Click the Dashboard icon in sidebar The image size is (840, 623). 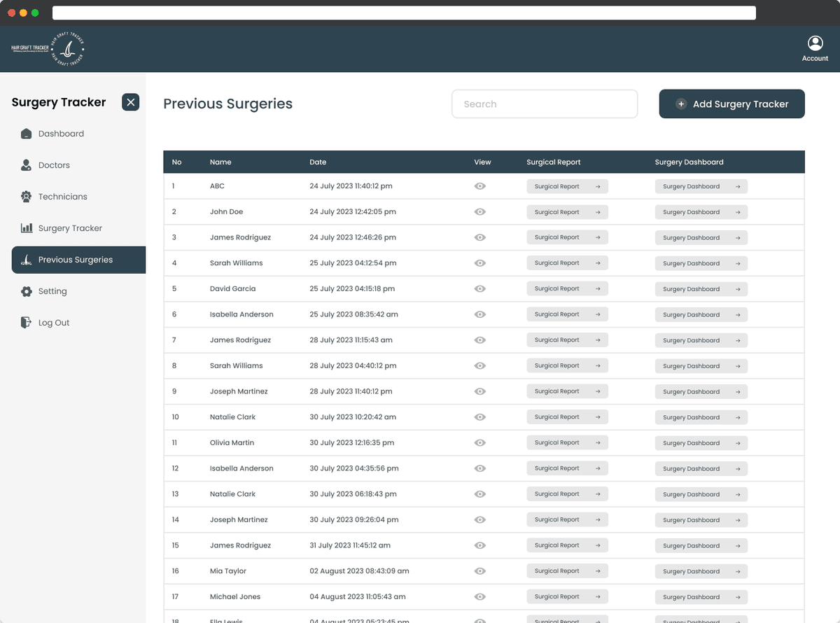(x=27, y=134)
